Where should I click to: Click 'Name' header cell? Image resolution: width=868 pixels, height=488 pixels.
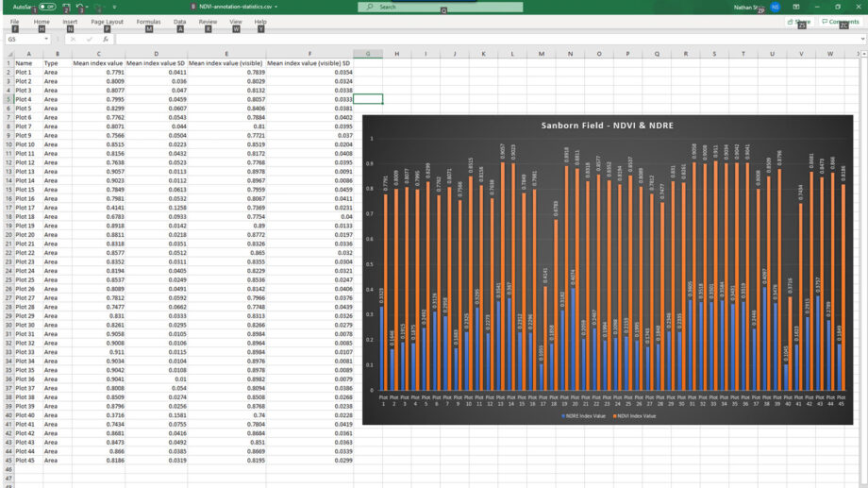click(28, 63)
